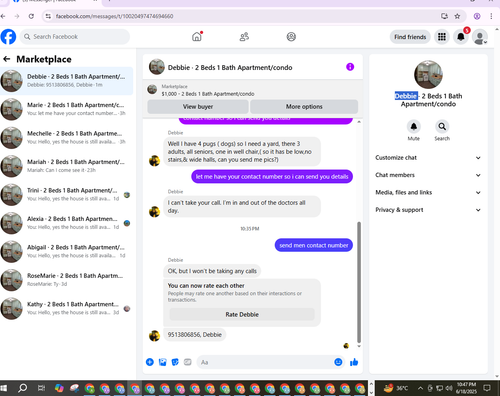
Task: Open the taskbar clock and date
Action: click(x=466, y=388)
